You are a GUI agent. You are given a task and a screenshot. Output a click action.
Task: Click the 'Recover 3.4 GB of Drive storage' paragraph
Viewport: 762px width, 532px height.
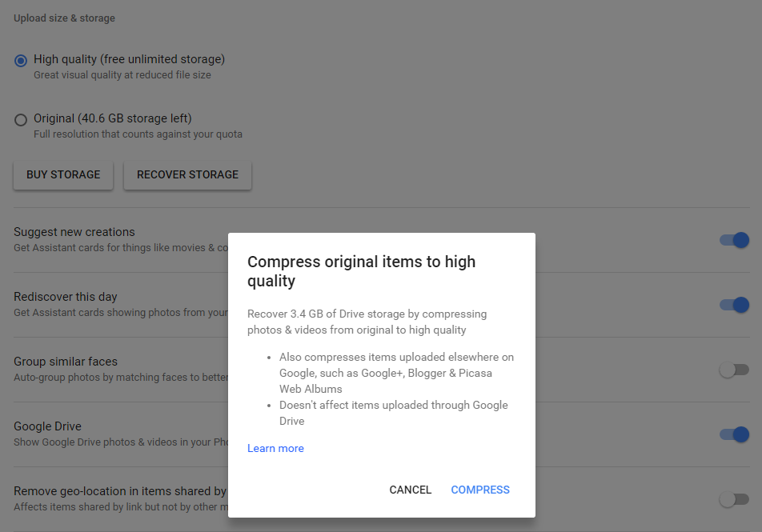(x=367, y=322)
